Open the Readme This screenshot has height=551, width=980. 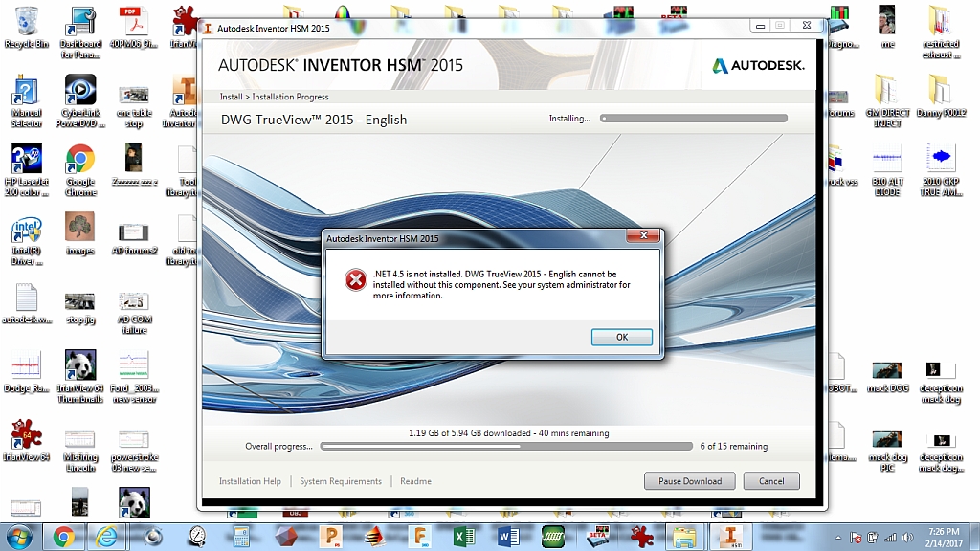click(415, 481)
